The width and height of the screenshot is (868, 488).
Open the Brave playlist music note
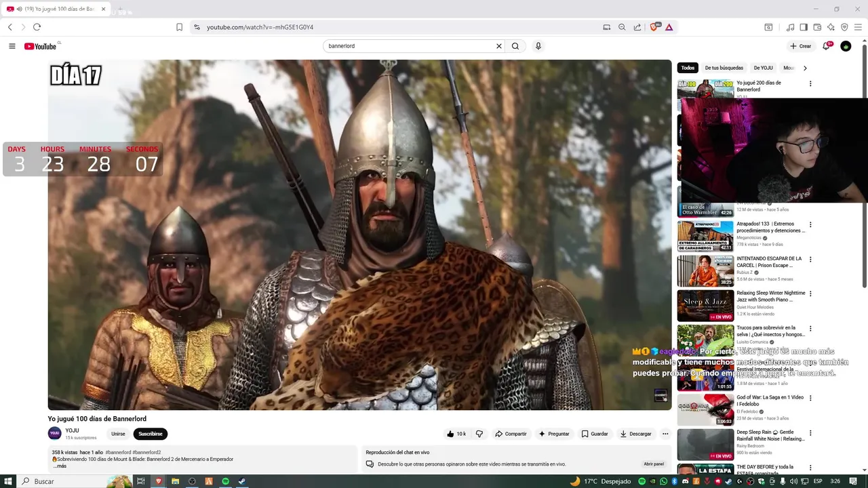click(x=790, y=27)
